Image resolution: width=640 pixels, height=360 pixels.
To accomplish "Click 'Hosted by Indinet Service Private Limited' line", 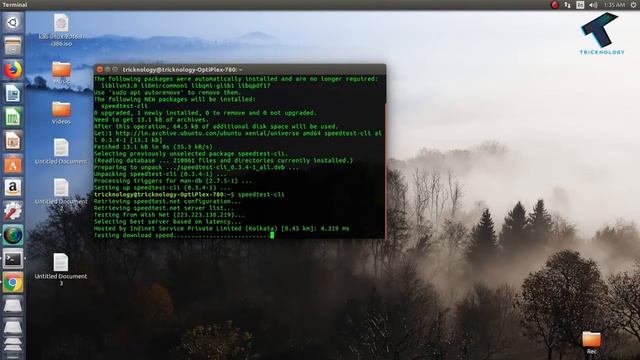I will 221,229.
